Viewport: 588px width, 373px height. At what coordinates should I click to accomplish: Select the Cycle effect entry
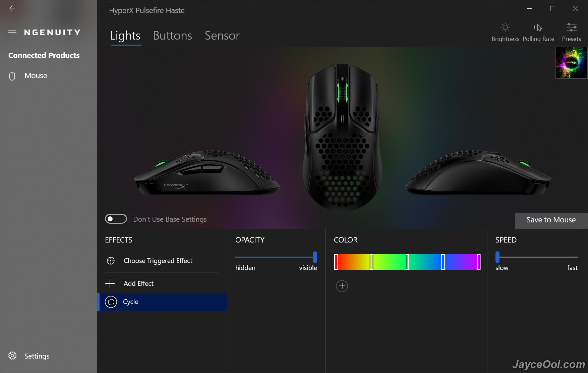(162, 302)
